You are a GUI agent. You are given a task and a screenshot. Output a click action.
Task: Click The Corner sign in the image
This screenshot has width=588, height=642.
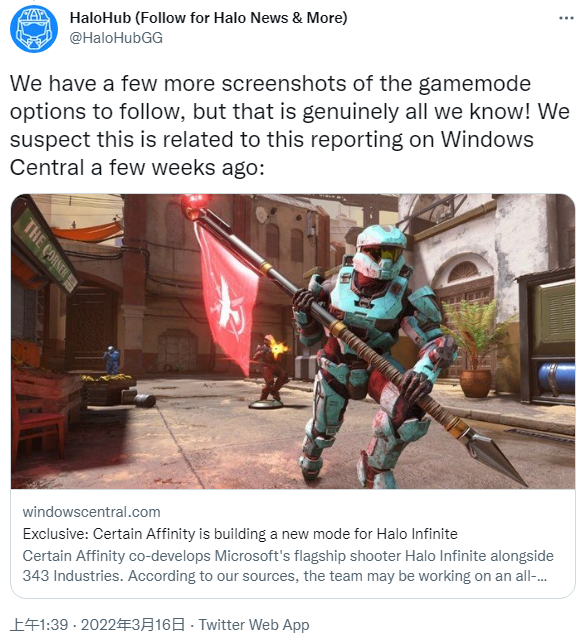pyautogui.click(x=46, y=251)
